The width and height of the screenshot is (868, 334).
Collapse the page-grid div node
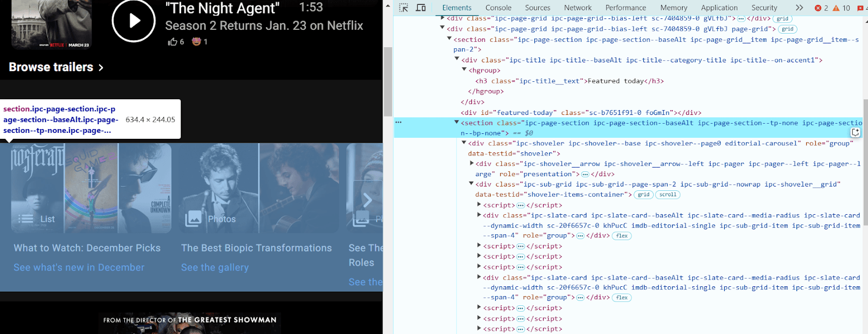[442, 29]
